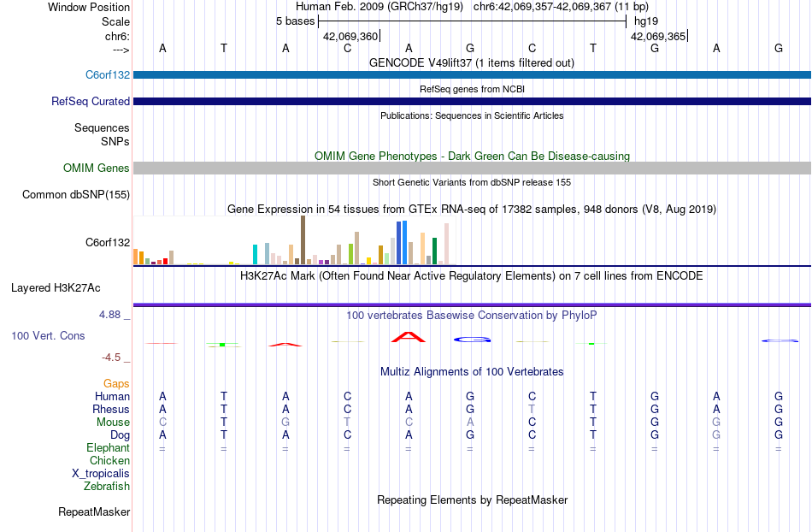The image size is (812, 532).
Task: Click the hg19 text beside scale bar
Action: click(646, 21)
